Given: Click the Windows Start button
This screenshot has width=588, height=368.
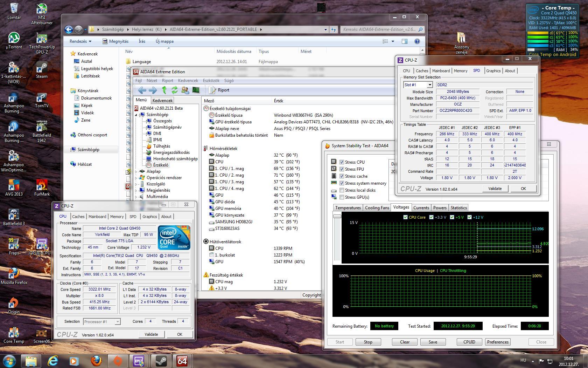Looking at the screenshot, I should [9, 361].
